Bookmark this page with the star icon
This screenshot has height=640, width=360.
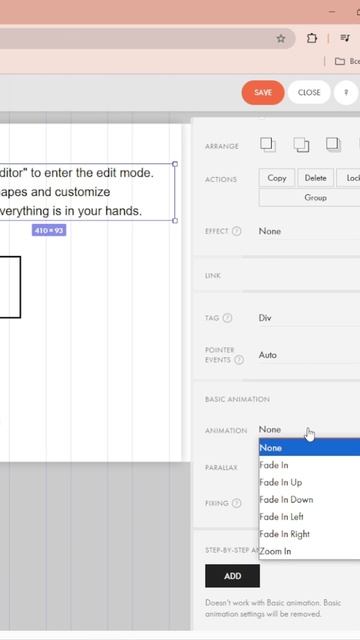click(x=280, y=38)
